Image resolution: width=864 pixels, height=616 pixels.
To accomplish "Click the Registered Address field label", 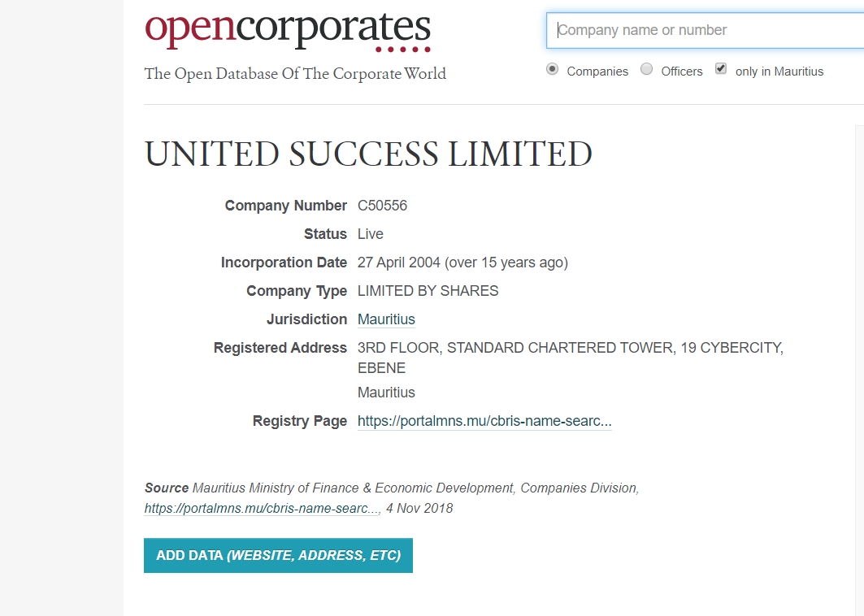I will click(x=280, y=348).
